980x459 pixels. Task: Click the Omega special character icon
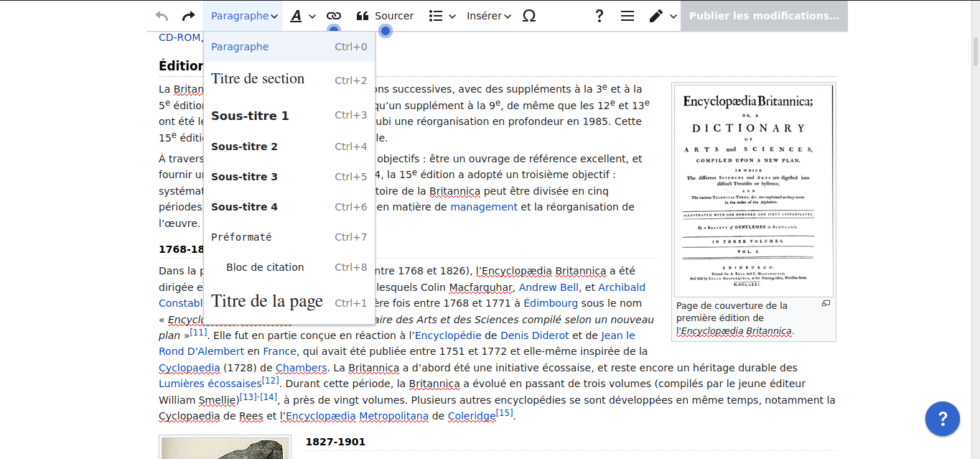(x=529, y=16)
